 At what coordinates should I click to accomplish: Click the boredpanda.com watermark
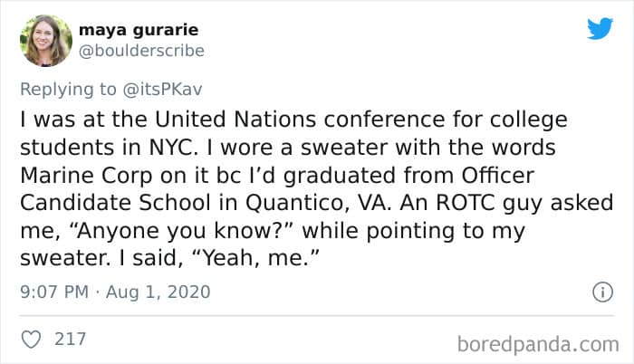point(536,343)
